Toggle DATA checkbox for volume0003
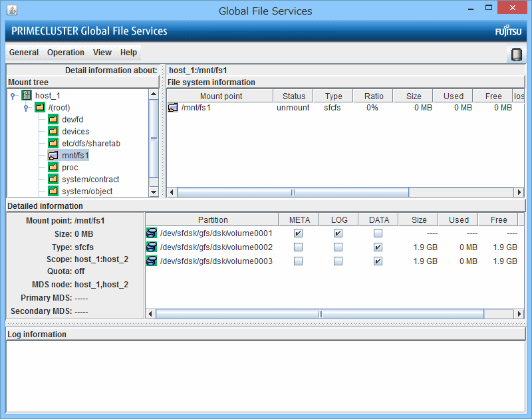 [x=378, y=261]
